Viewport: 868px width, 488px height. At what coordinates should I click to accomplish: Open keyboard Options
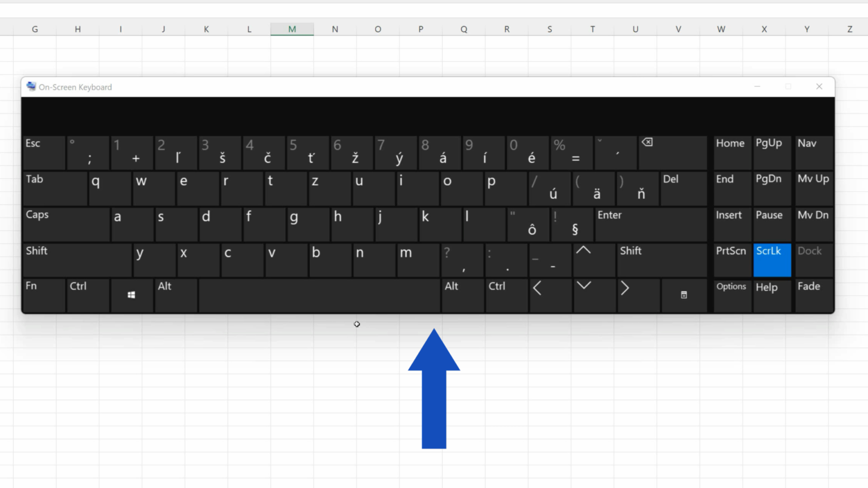pos(731,295)
